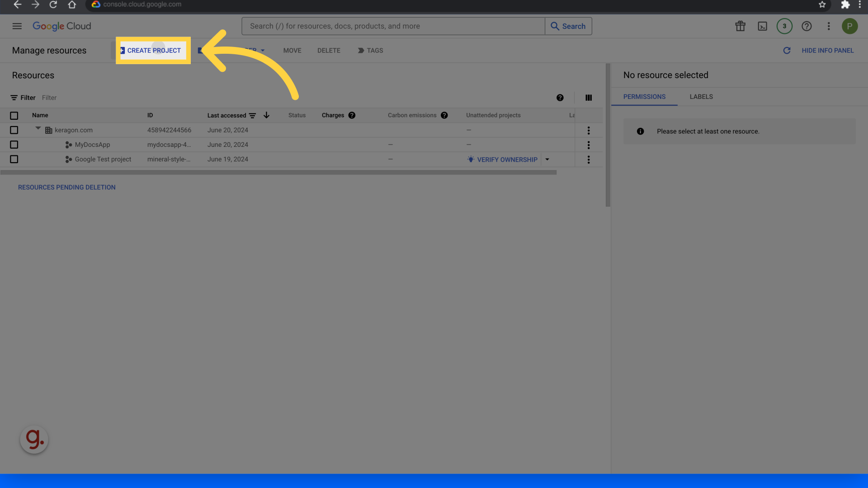Reload the page with browser refresh

(x=53, y=5)
